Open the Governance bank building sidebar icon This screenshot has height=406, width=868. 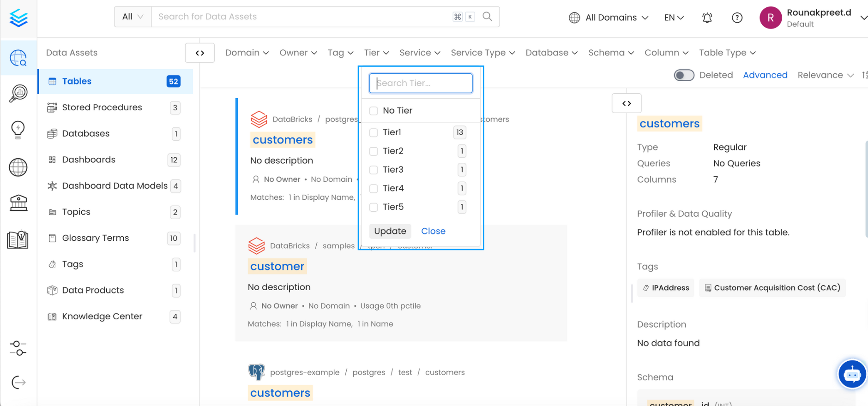(x=18, y=203)
